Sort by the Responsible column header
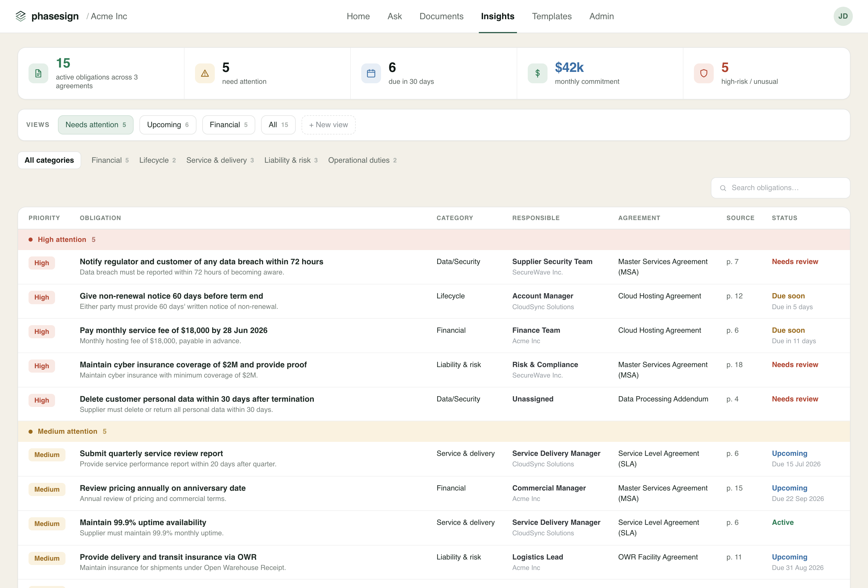868x588 pixels. 536,218
